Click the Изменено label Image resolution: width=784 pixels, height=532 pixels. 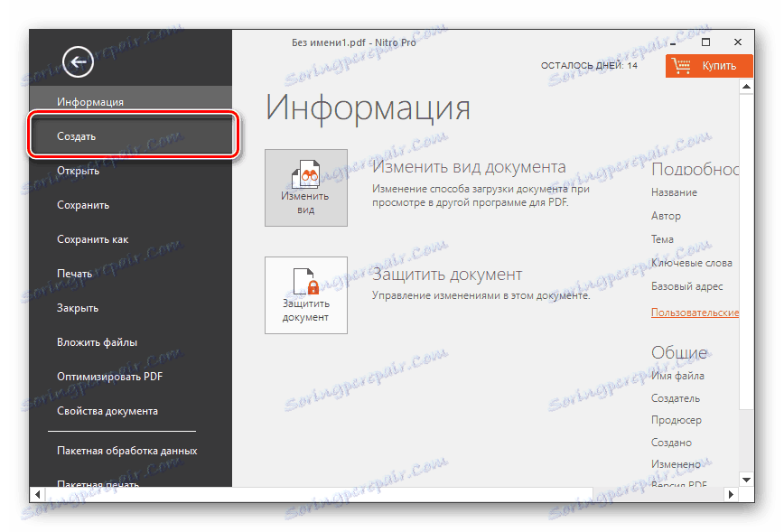tap(676, 464)
